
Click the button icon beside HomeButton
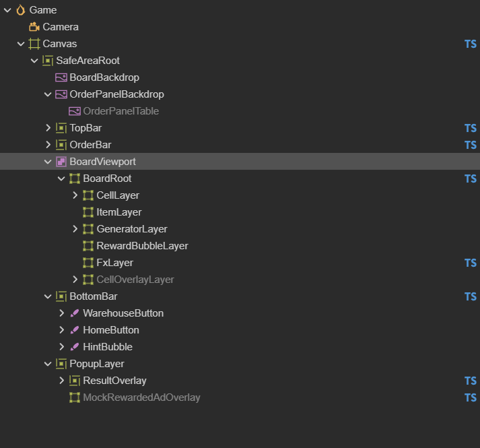[74, 330]
